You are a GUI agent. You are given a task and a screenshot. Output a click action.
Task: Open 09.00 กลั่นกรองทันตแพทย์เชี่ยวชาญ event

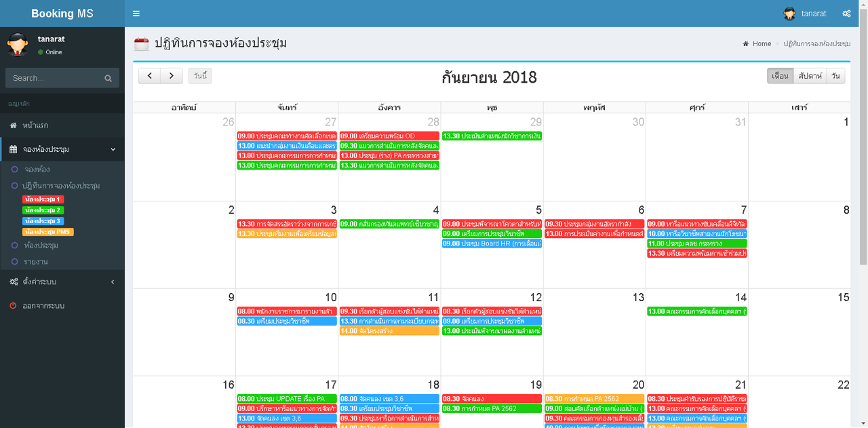[389, 224]
